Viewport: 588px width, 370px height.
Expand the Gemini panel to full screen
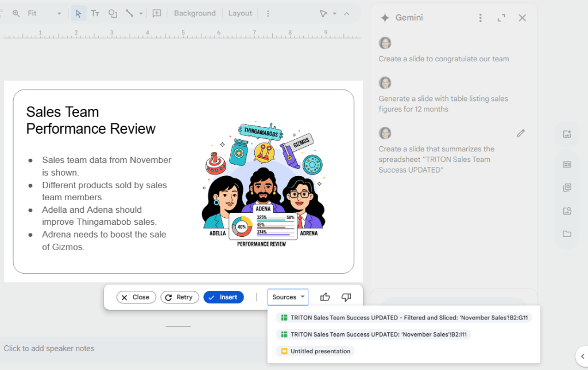(x=501, y=18)
